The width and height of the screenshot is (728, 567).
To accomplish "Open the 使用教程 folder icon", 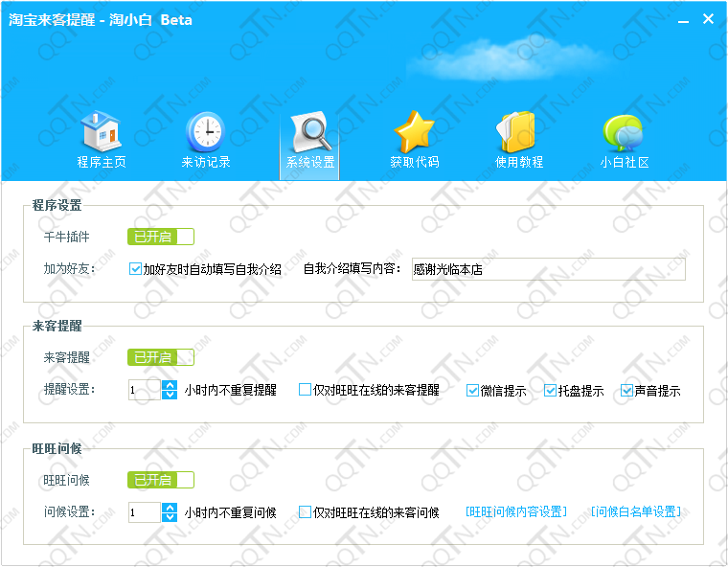I will point(518,133).
